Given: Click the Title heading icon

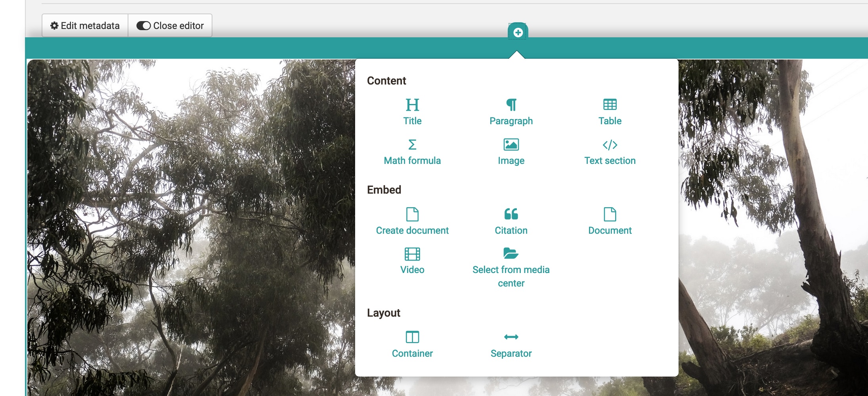Looking at the screenshot, I should 412,105.
